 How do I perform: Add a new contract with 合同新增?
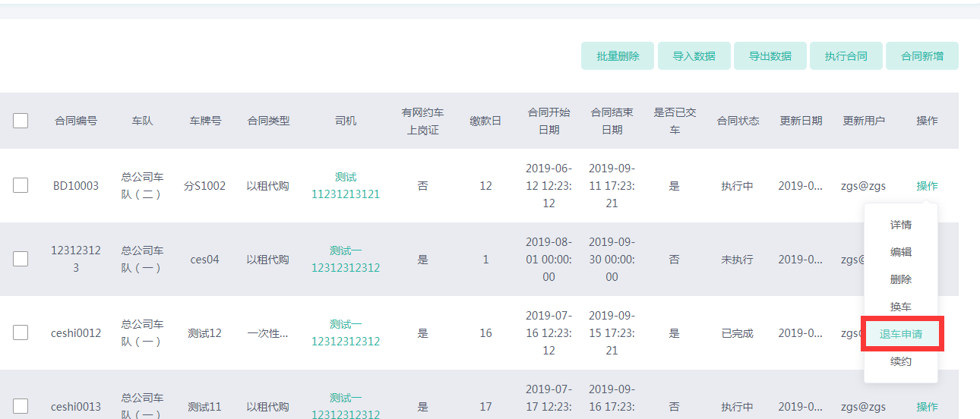pos(922,56)
